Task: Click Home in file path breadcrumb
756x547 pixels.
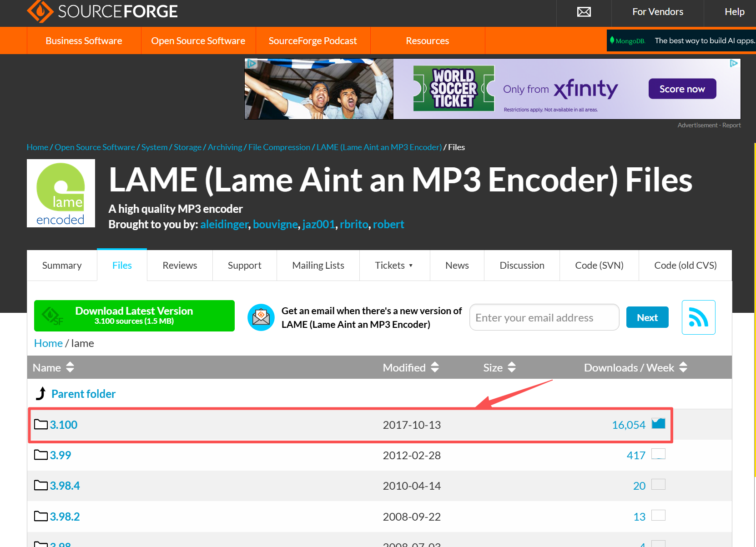Action: 48,343
